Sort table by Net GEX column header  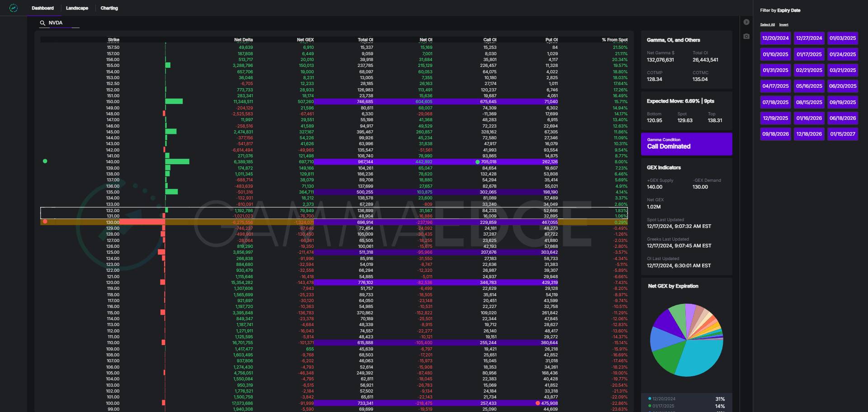pos(305,40)
